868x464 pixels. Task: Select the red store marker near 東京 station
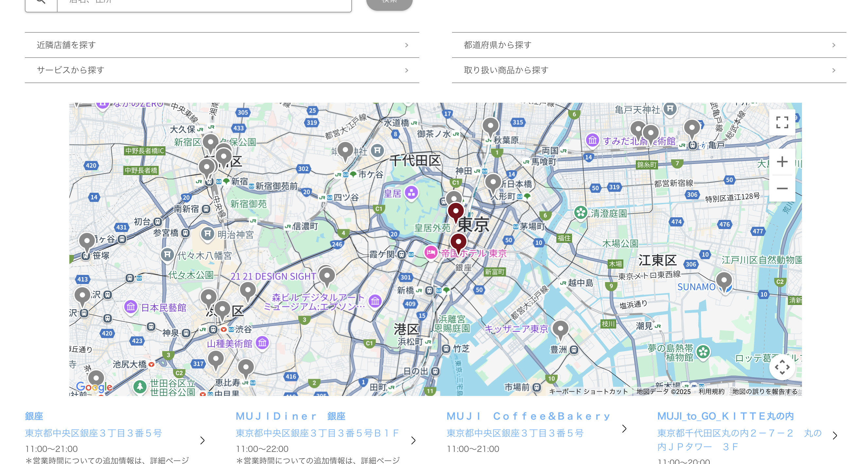[x=457, y=212]
